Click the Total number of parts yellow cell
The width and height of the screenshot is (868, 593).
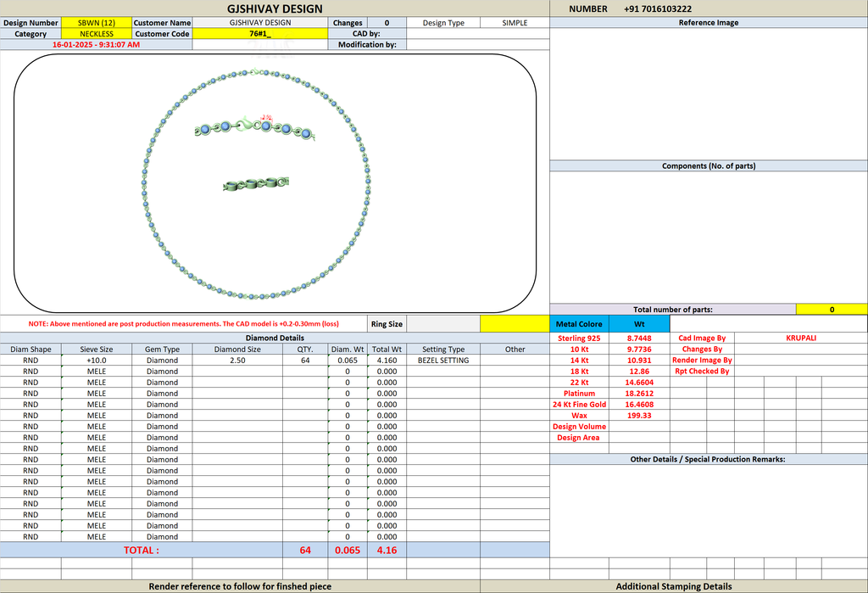832,310
